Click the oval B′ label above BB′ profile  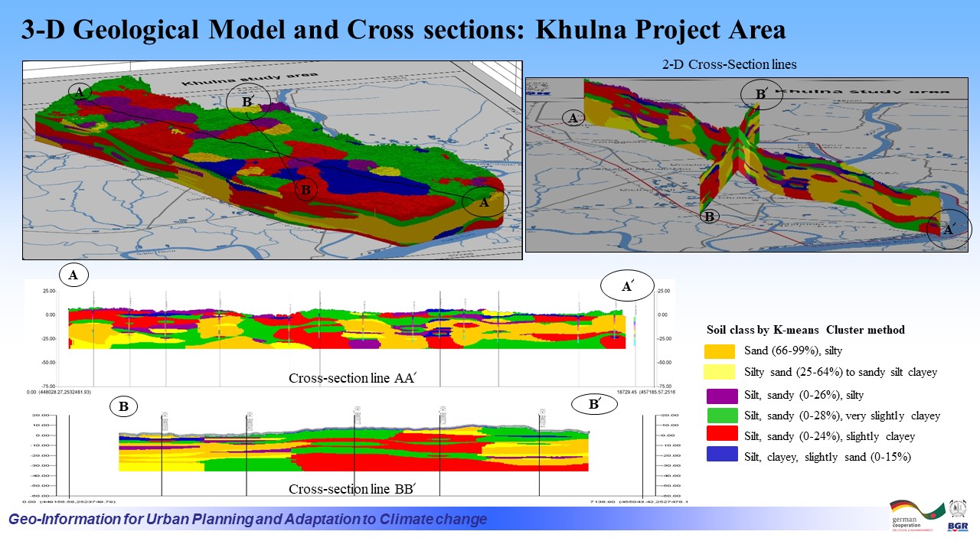pos(593,404)
